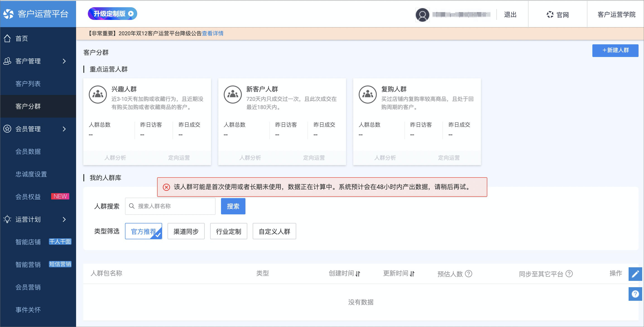Viewport: 644px width, 327px height.
Task: Click the platform logo icon
Action: [9, 14]
